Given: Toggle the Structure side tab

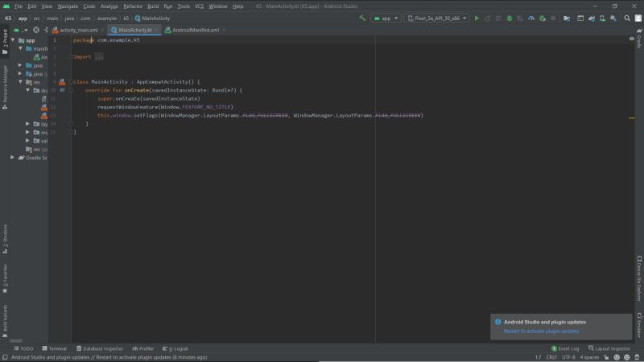Looking at the screenshot, I should pyautogui.click(x=5, y=239).
